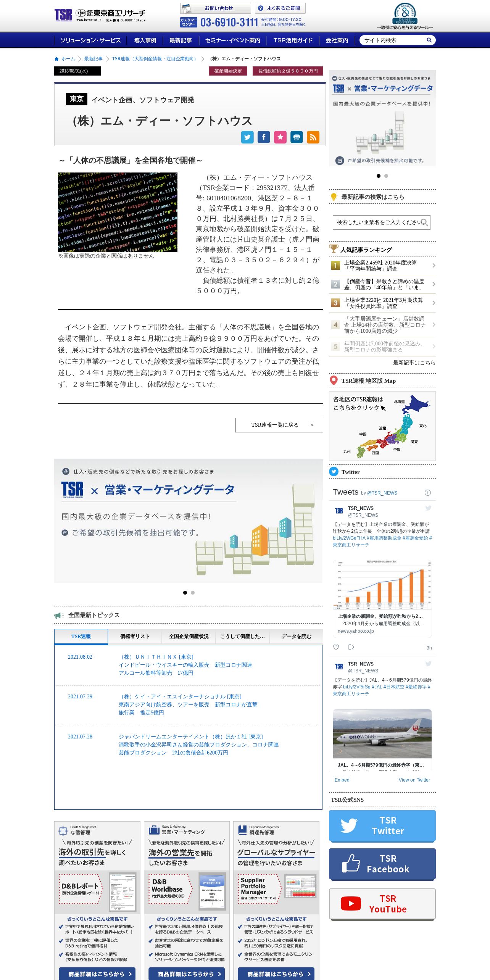Image resolution: width=490 pixels, height=980 pixels.
Task: Open the orange bar chart tweet image
Action: point(382,585)
